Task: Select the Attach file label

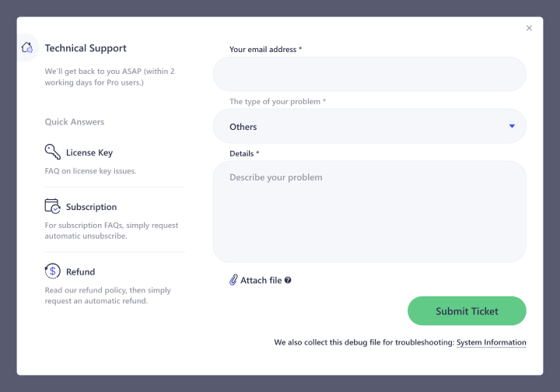Action: (x=261, y=281)
